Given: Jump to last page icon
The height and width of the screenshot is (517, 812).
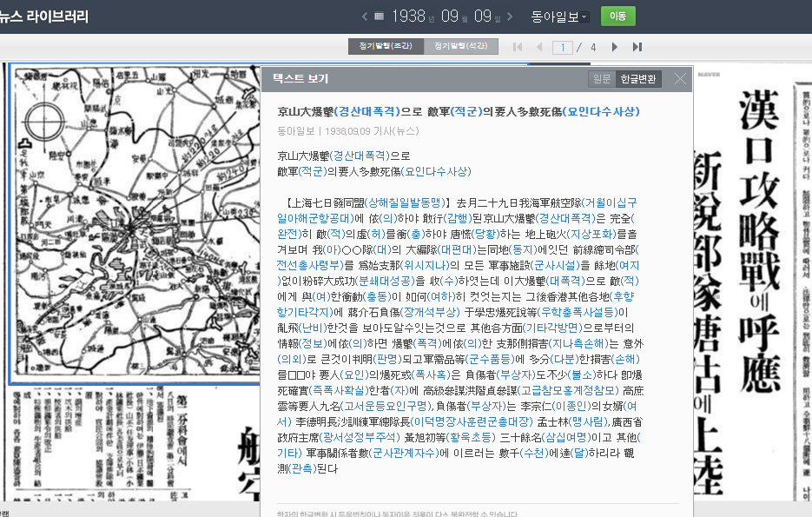Looking at the screenshot, I should coord(637,47).
